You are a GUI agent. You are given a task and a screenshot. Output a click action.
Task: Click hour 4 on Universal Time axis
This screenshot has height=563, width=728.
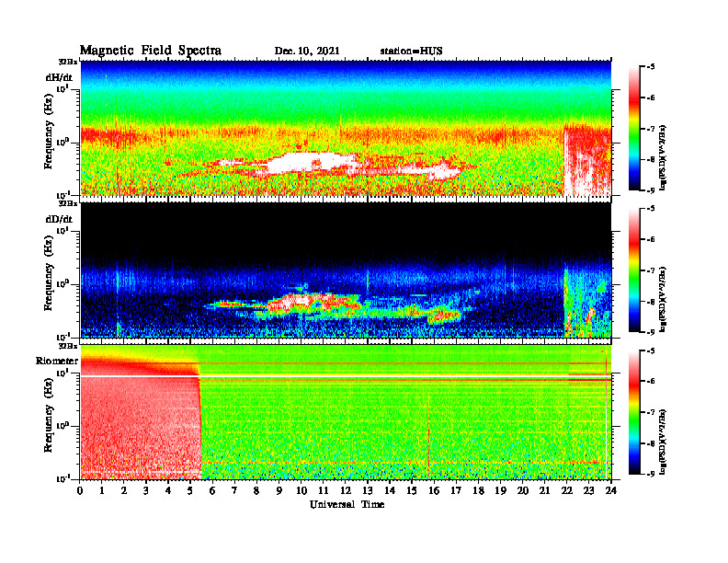coord(168,490)
